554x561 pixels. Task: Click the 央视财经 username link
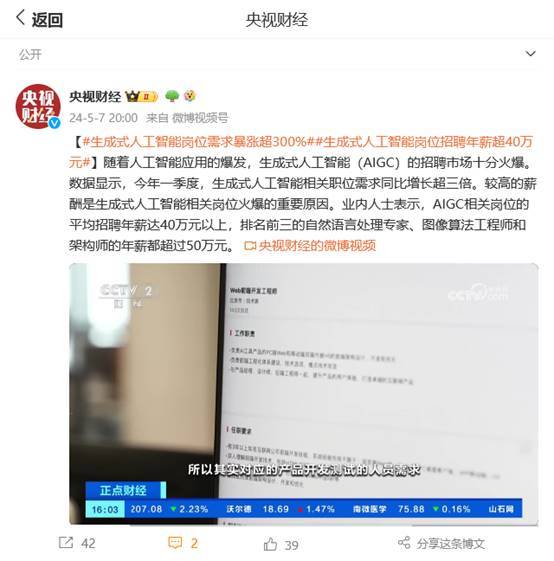pyautogui.click(x=95, y=97)
